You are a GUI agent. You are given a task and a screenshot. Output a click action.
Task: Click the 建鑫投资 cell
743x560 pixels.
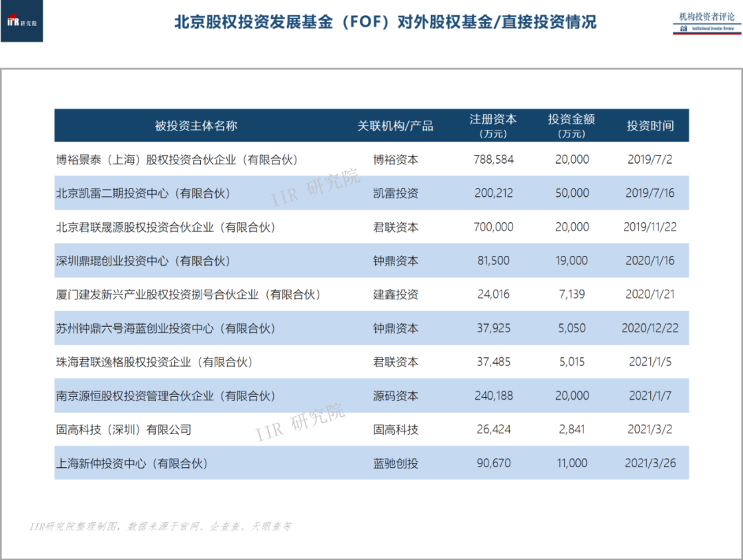pos(396,294)
